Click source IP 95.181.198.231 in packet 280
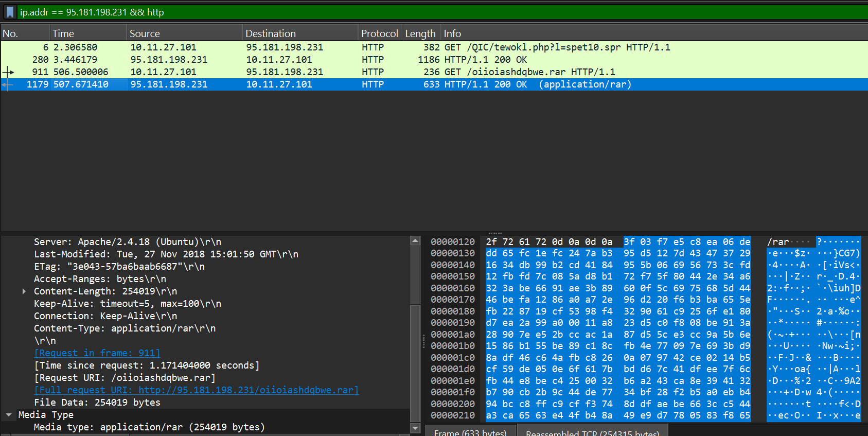 point(169,60)
